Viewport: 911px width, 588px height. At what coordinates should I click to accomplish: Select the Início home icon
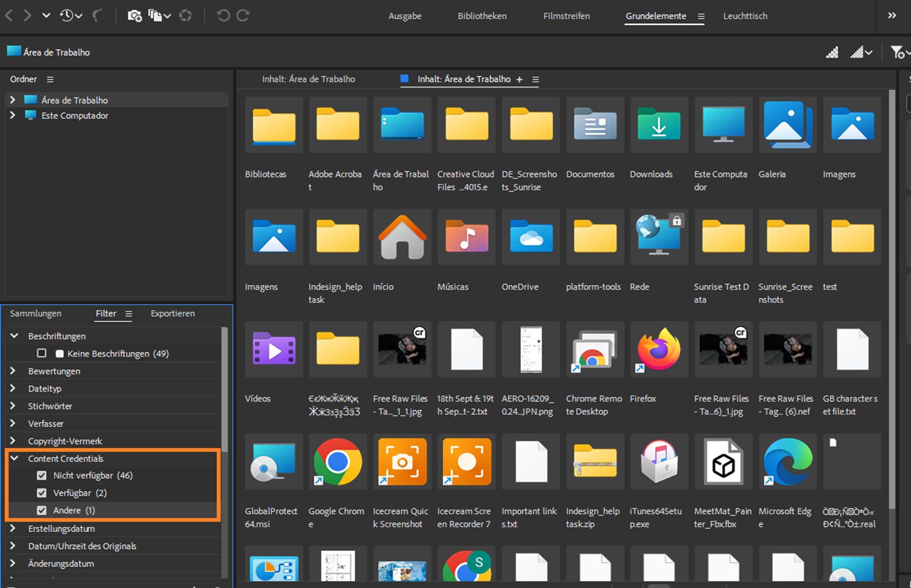click(x=402, y=237)
